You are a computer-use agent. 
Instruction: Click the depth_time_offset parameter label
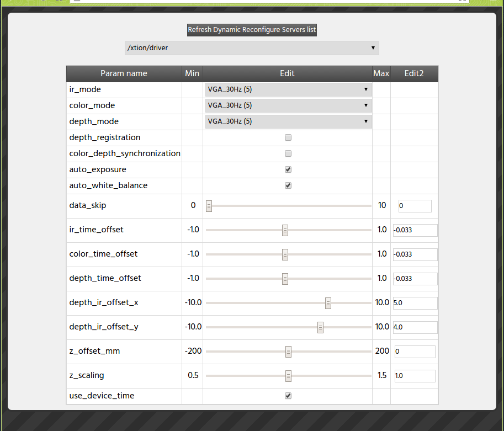[x=105, y=278]
